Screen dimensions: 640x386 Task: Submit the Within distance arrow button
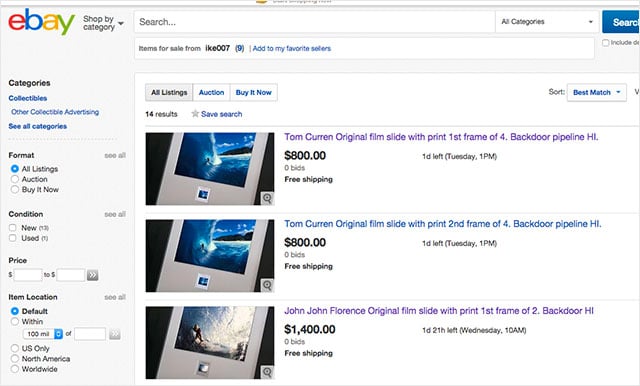115,334
